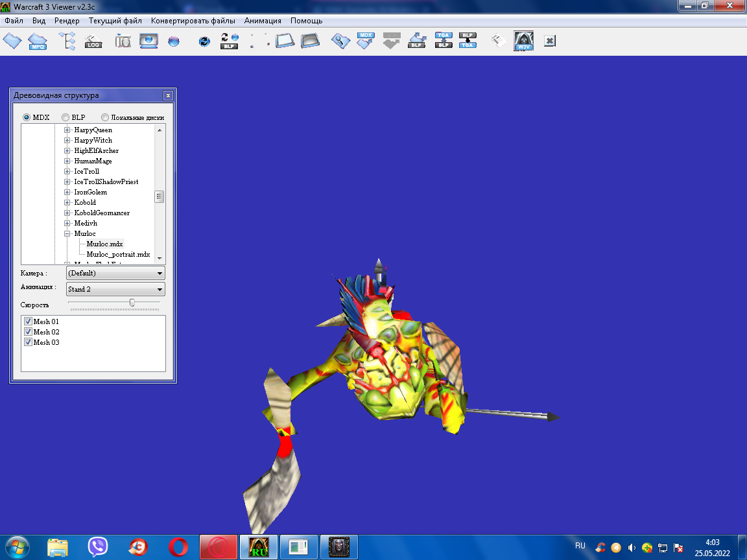Collapse the Murloc tree node
The width and height of the screenshot is (747, 560).
coord(67,234)
